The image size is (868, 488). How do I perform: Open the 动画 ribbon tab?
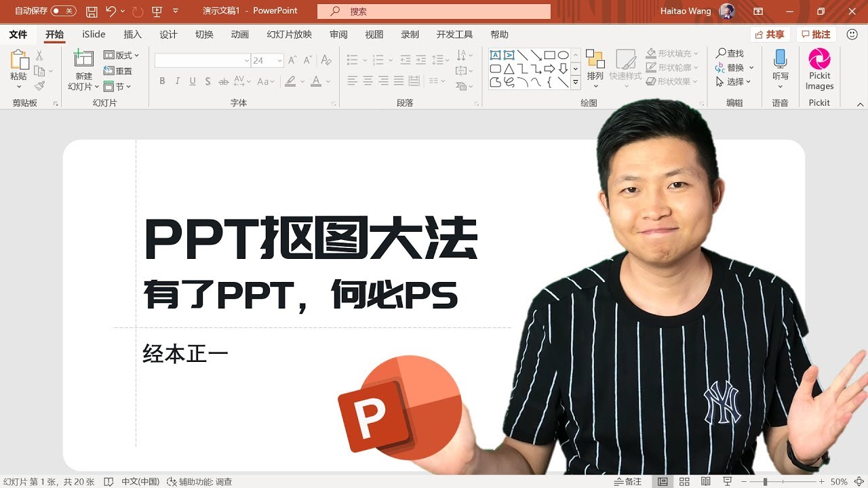click(240, 35)
